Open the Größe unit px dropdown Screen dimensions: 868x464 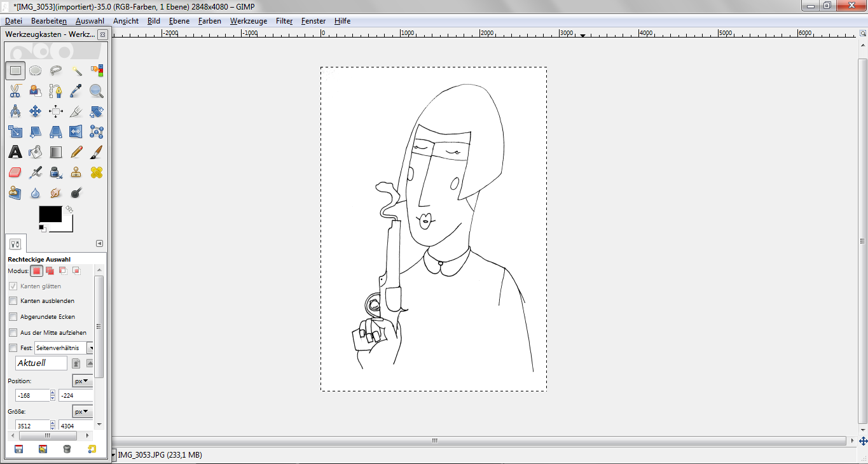click(x=83, y=412)
